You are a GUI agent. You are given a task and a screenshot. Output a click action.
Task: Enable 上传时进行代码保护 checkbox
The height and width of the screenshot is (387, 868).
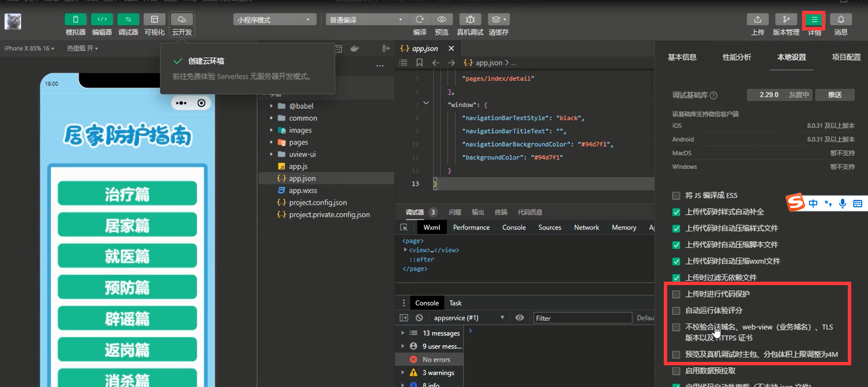tap(676, 294)
